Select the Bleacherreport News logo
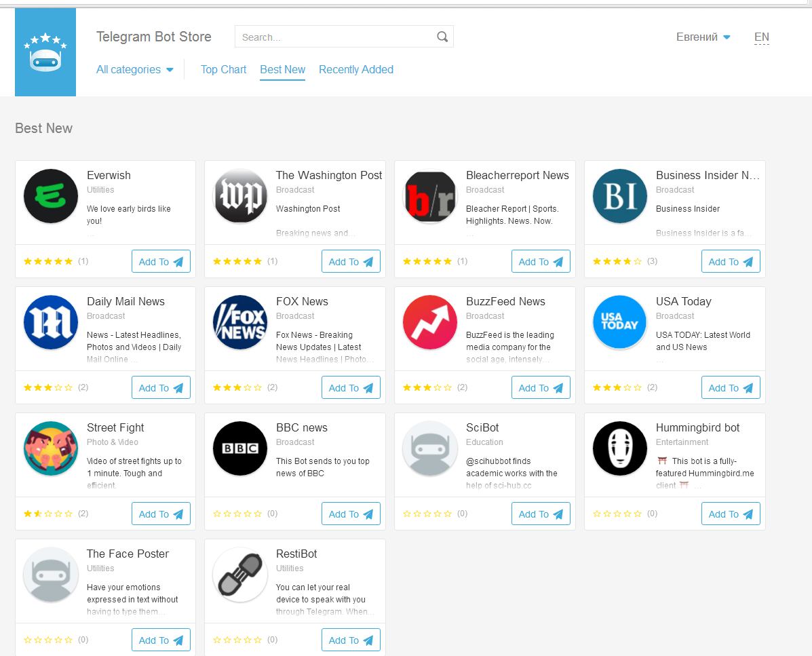This screenshot has height=656, width=812. point(430,196)
